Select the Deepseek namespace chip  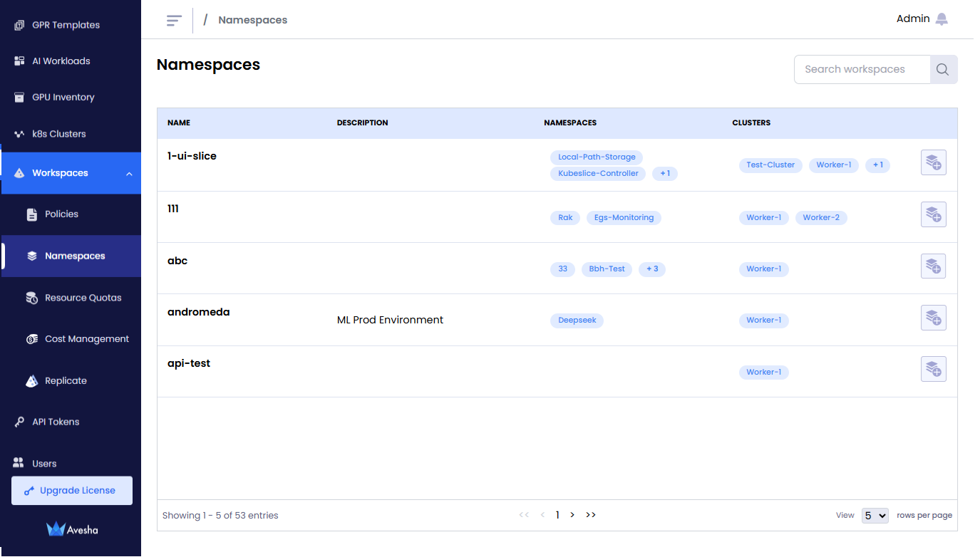tap(577, 321)
